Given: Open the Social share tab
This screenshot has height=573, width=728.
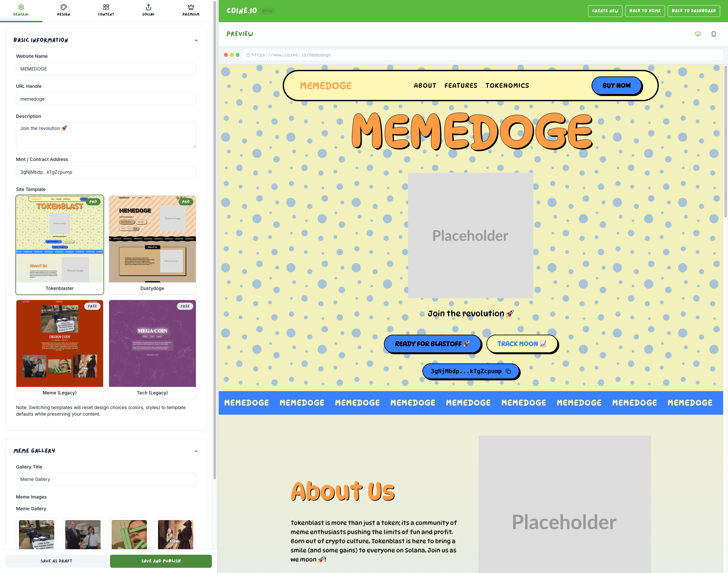Looking at the screenshot, I should pyautogui.click(x=148, y=10).
